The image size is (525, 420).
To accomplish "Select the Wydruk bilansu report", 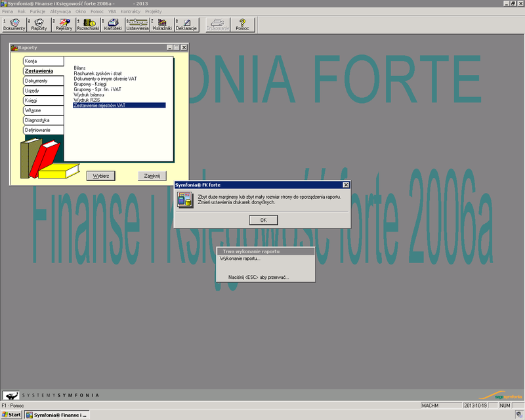I will (89, 94).
